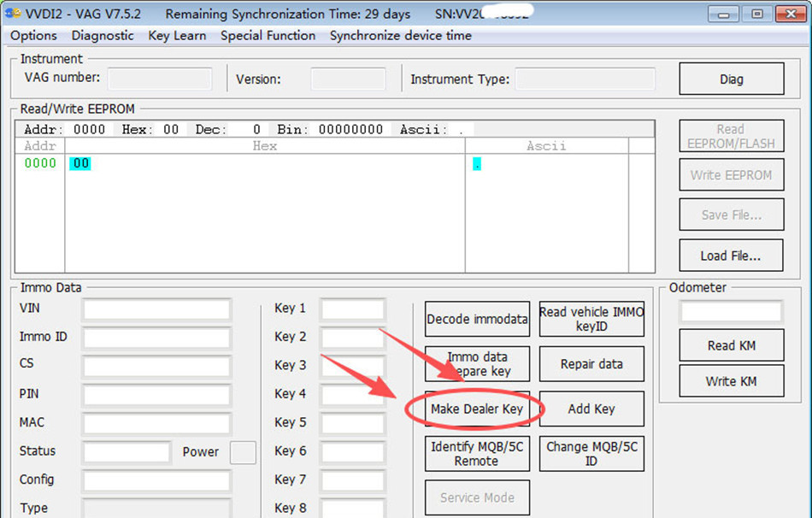Click the Load File button
The image size is (812, 518).
(x=731, y=256)
